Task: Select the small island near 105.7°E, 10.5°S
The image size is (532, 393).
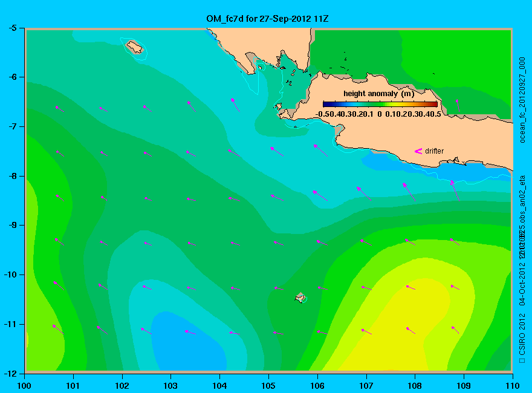Action: [300, 297]
